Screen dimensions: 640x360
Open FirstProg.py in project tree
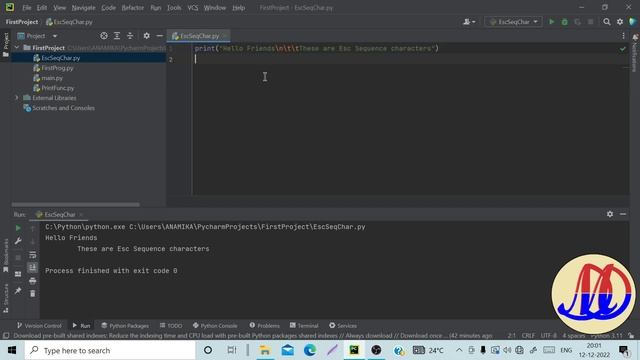click(x=57, y=68)
